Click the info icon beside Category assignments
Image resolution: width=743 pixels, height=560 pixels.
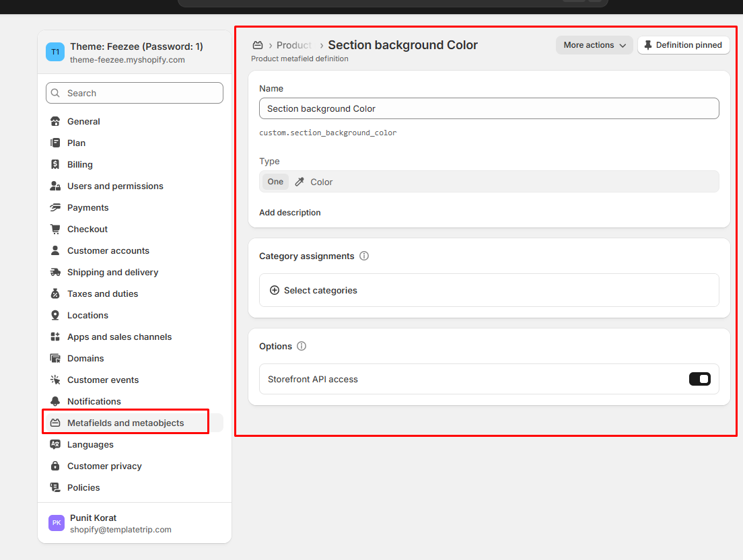tap(364, 256)
